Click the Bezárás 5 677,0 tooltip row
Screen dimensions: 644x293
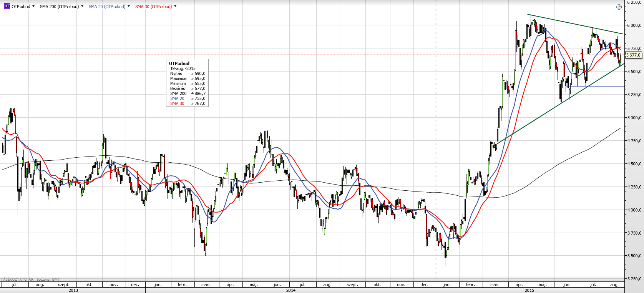point(188,88)
